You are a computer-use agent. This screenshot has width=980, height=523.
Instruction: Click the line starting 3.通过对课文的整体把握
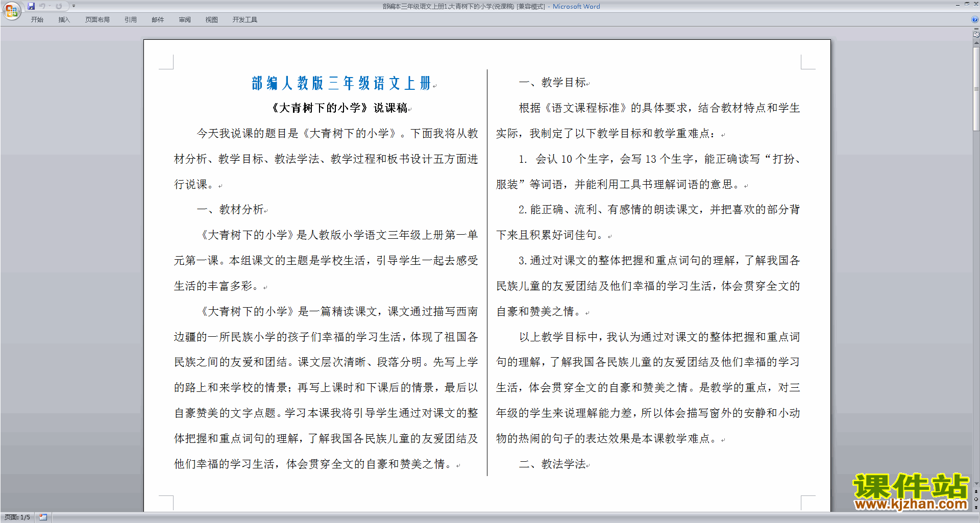coord(659,261)
